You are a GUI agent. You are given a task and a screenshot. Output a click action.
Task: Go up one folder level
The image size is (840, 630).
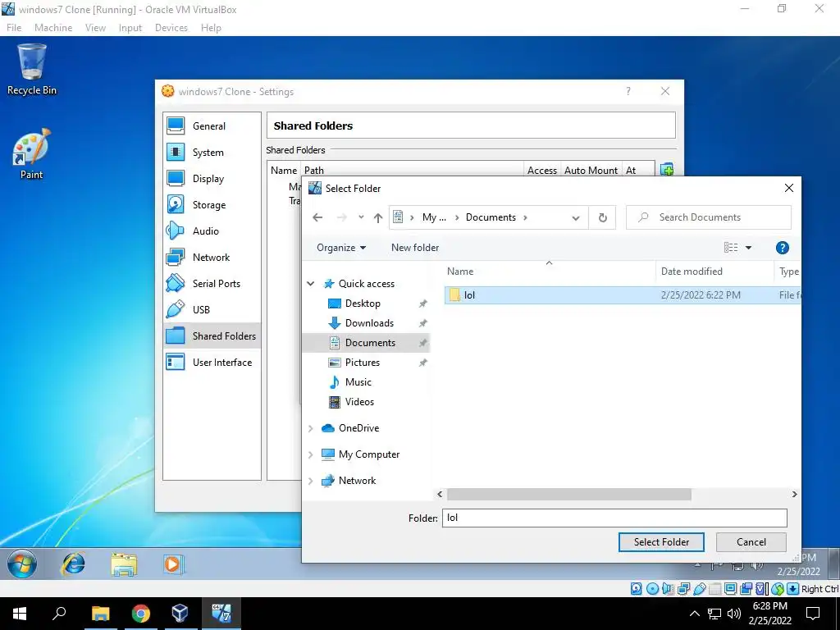coord(378,217)
